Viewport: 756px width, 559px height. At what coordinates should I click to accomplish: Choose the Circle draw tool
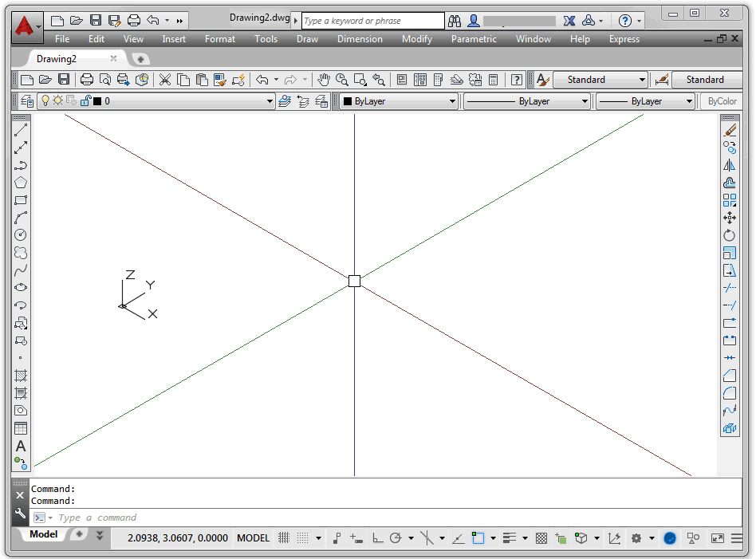click(21, 234)
